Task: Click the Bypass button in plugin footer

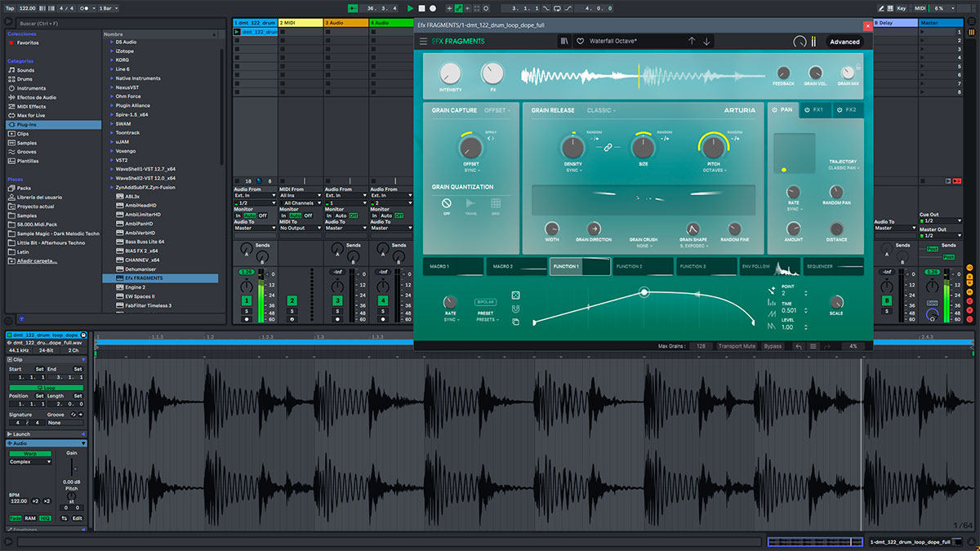Action: click(772, 346)
